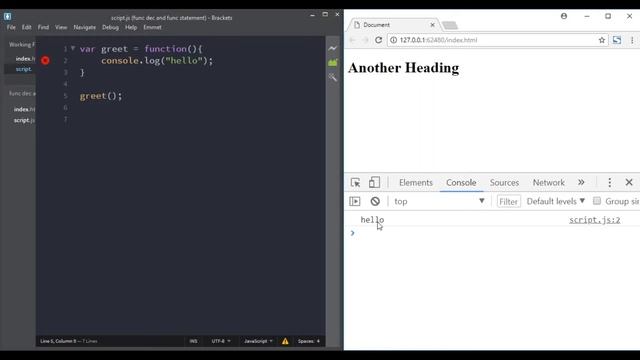Click the Chrome extension icon beside the star
Image resolution: width=640 pixels, height=360 pixels.
(617, 40)
